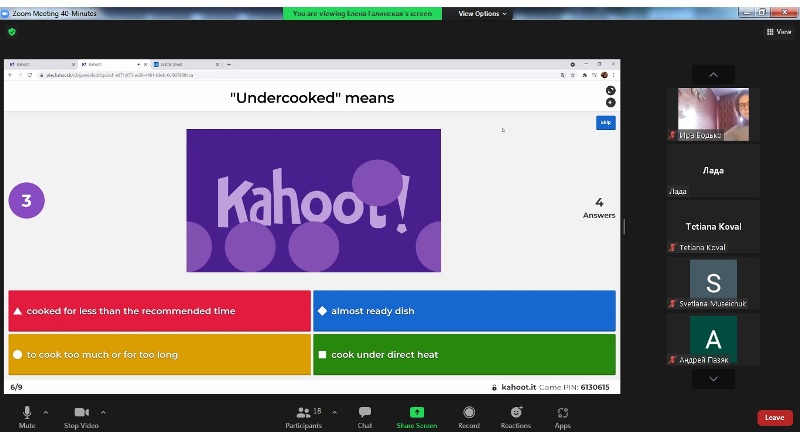
Task: Choose red answer 'cooked for less than recommended time'
Action: 159,311
